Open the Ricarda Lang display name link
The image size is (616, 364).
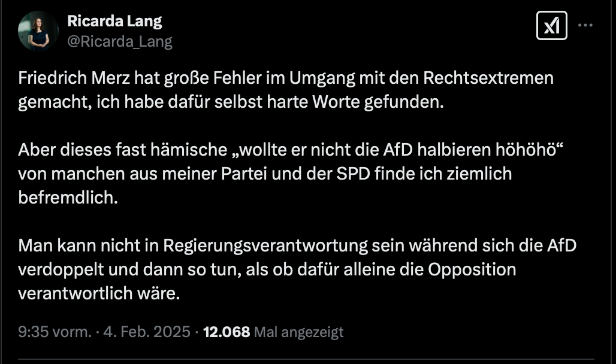pos(114,22)
